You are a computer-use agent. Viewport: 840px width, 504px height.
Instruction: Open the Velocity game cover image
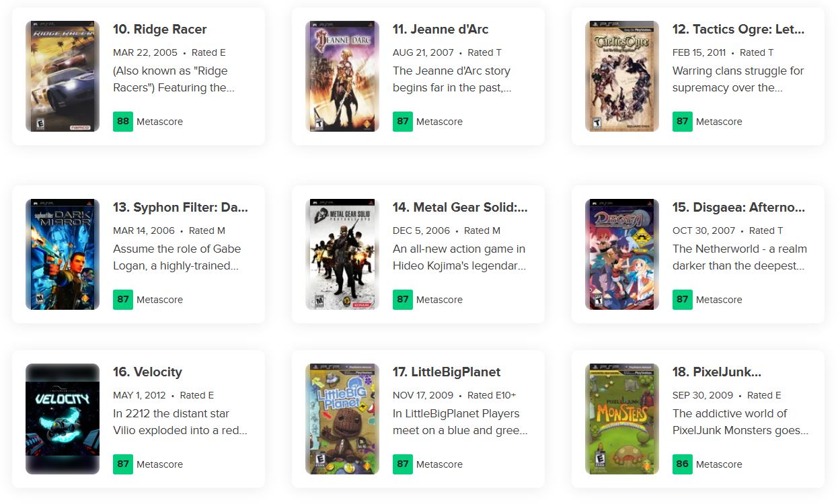tap(63, 419)
